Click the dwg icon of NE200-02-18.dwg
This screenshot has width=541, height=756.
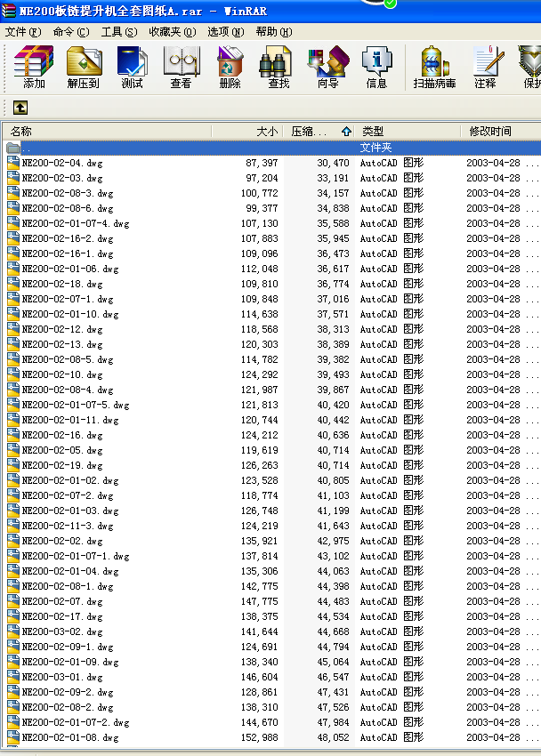(x=13, y=284)
